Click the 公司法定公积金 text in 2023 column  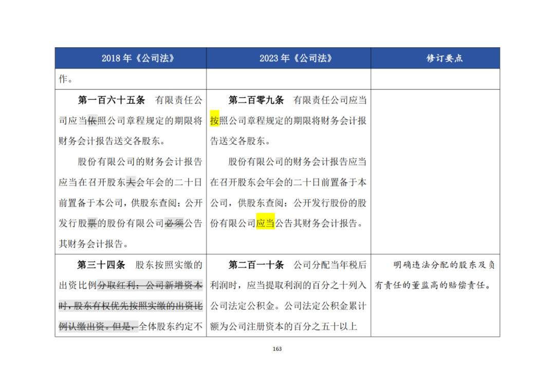point(243,306)
